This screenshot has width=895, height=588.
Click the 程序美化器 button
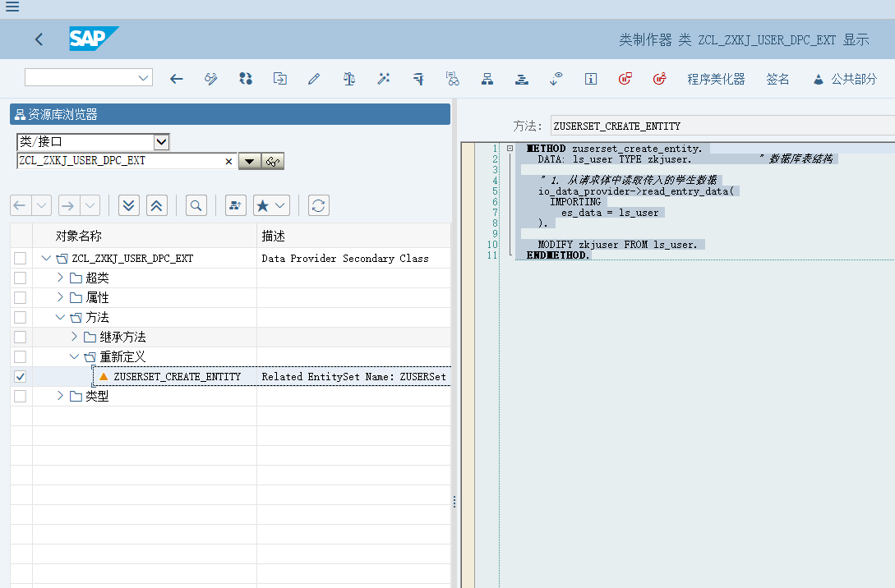[716, 79]
